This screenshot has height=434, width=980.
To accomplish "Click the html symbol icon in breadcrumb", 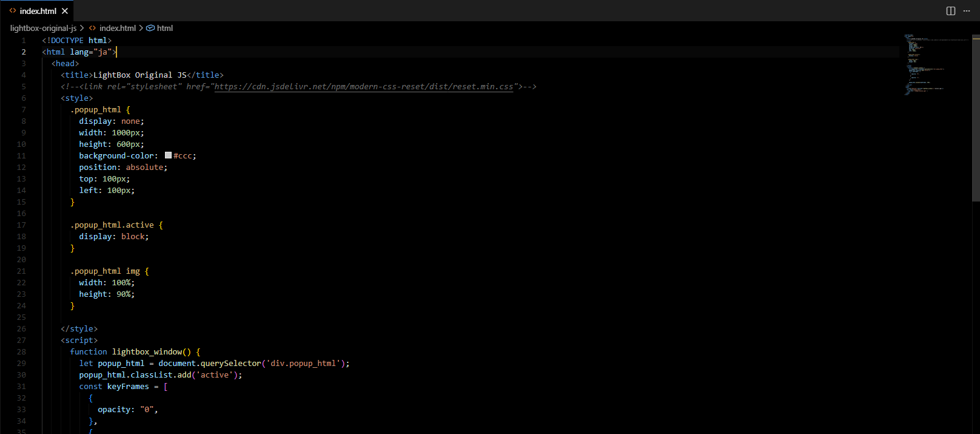I will 150,28.
